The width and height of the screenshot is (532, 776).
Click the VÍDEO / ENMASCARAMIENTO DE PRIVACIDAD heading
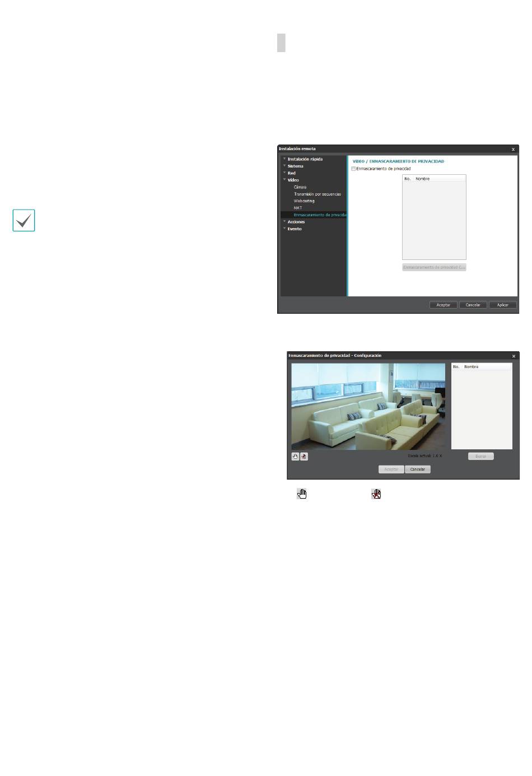[x=398, y=161]
